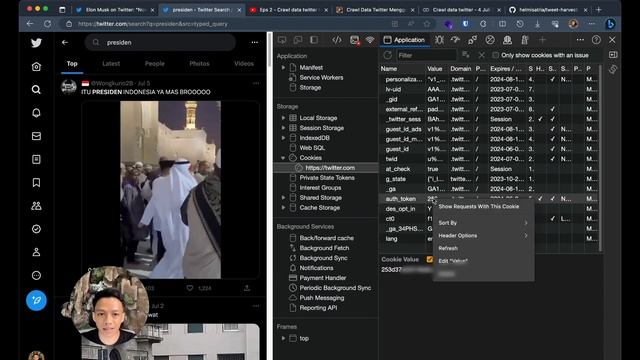Image resolution: width=640 pixels, height=360 pixels.
Task: Choose Refresh in context menu
Action: pyautogui.click(x=483, y=248)
